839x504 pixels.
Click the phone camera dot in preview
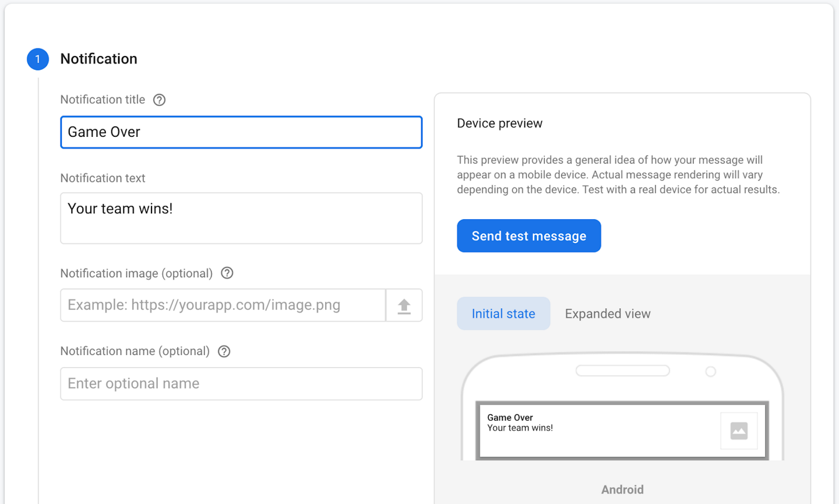710,372
